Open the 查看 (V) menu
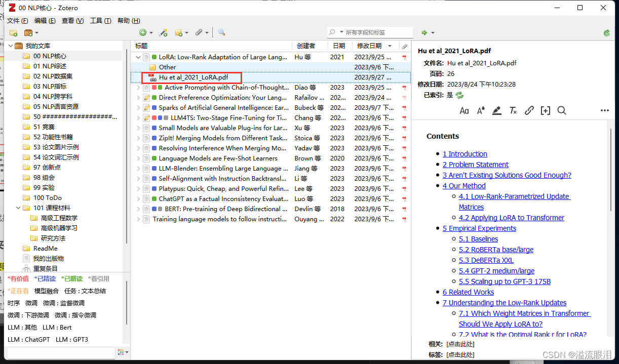This screenshot has height=364, width=619. coord(72,21)
